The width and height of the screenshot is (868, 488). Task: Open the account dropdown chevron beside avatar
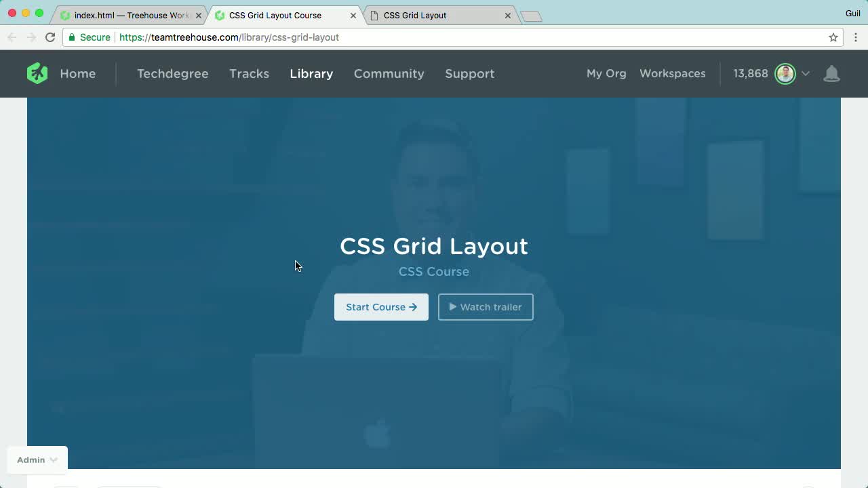[x=806, y=73]
